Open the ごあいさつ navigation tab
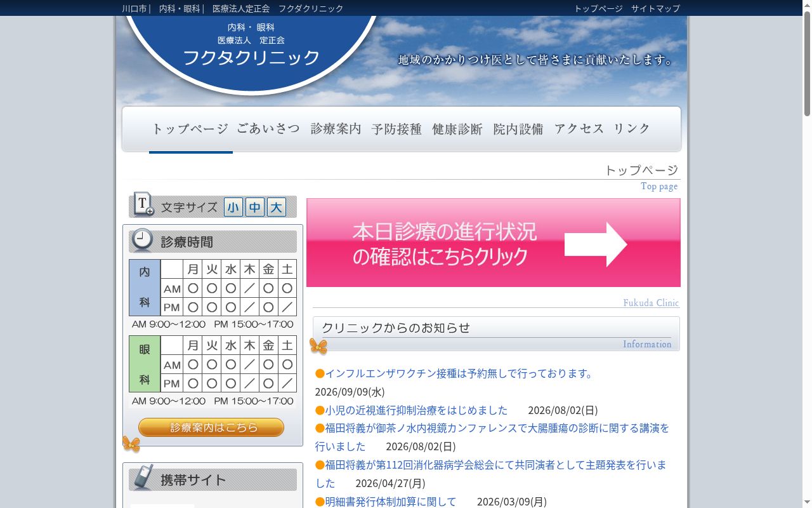 coord(268,129)
